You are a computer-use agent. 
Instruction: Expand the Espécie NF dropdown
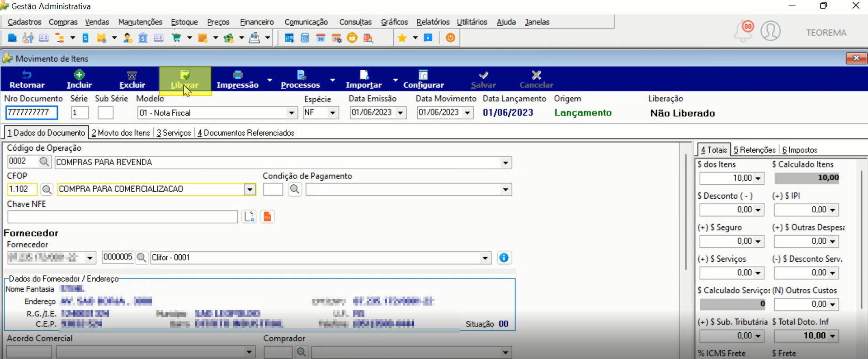tap(333, 113)
